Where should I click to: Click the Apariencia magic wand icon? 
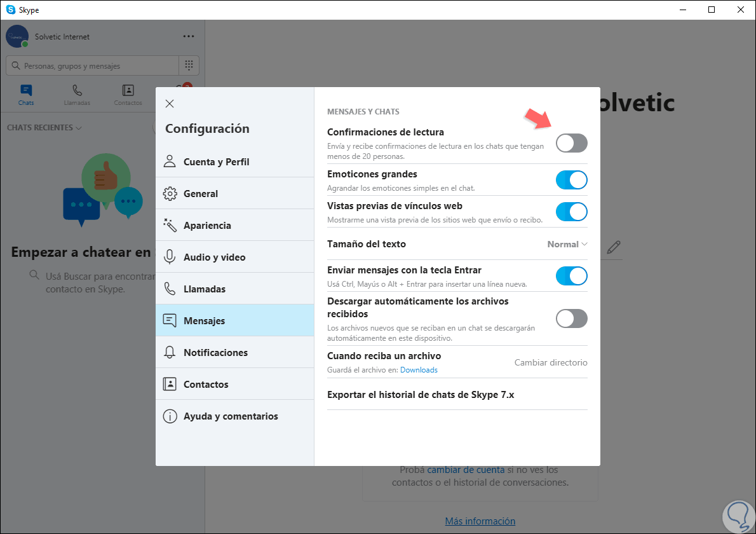click(x=170, y=225)
